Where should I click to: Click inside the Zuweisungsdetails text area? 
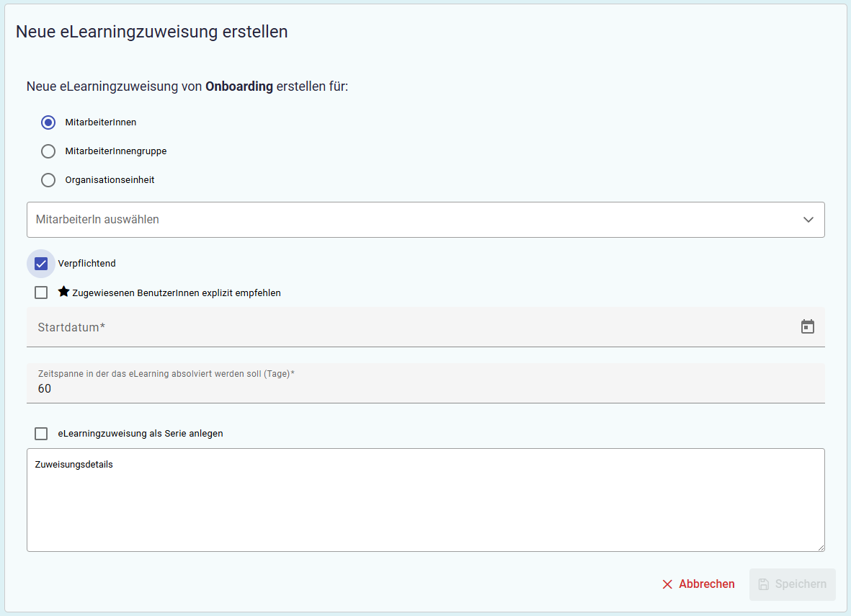425,504
